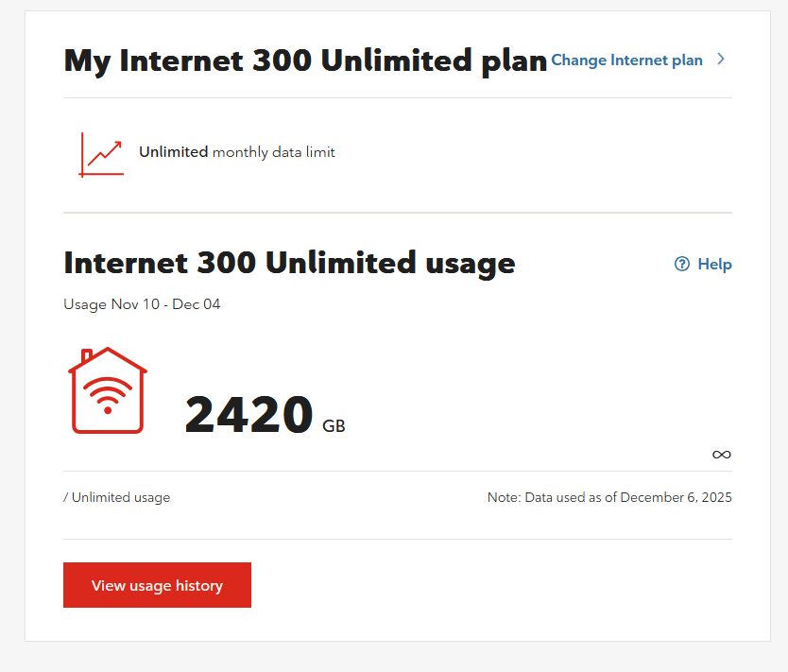Click the 2420 usage number
Screen dimensions: 788x672
point(248,415)
